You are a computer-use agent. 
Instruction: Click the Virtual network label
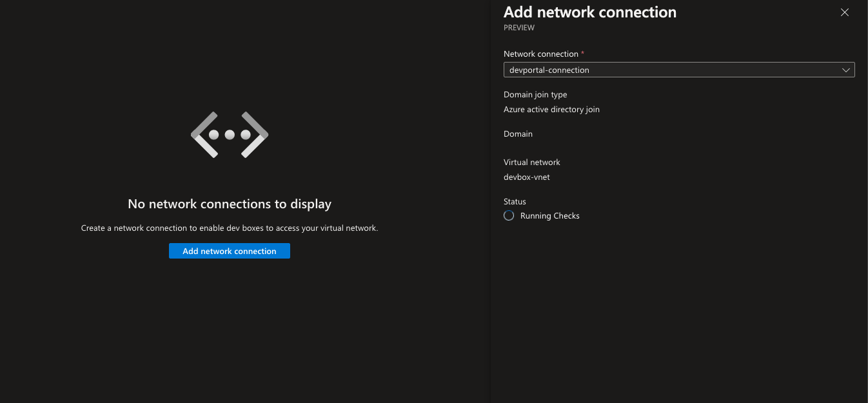pyautogui.click(x=532, y=162)
